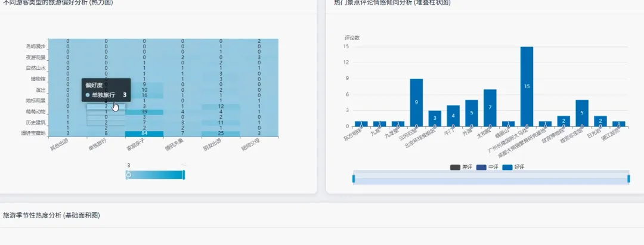This screenshot has width=644, height=245.
Task: Click the 浦江游览 bar
Action: [618, 124]
